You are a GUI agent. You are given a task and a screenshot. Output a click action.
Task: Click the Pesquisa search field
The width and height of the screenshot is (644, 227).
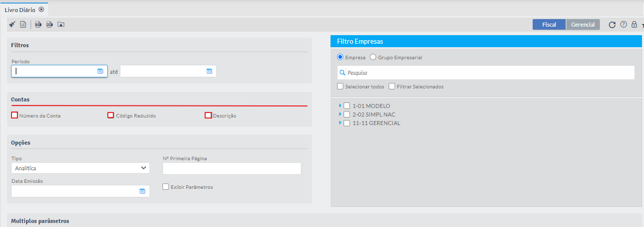pyautogui.click(x=489, y=73)
